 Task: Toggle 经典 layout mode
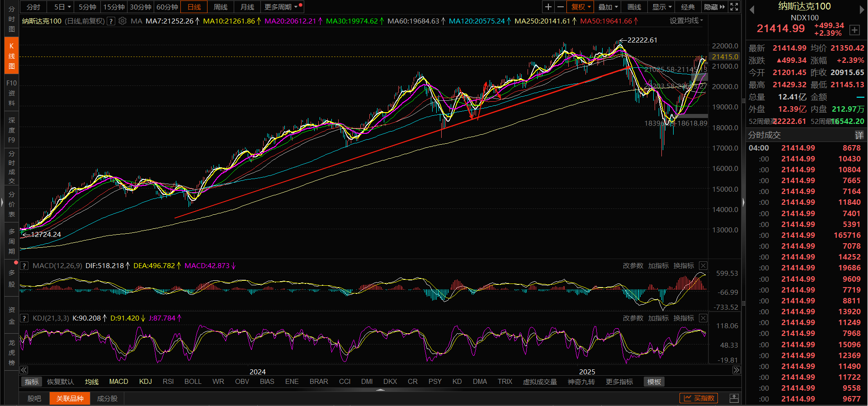pyautogui.click(x=688, y=7)
